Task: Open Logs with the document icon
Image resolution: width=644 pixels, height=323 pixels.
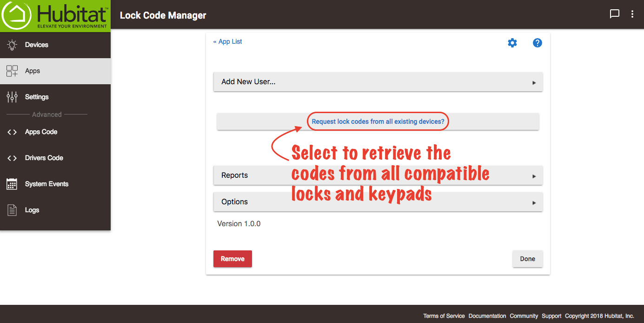Action: point(12,210)
